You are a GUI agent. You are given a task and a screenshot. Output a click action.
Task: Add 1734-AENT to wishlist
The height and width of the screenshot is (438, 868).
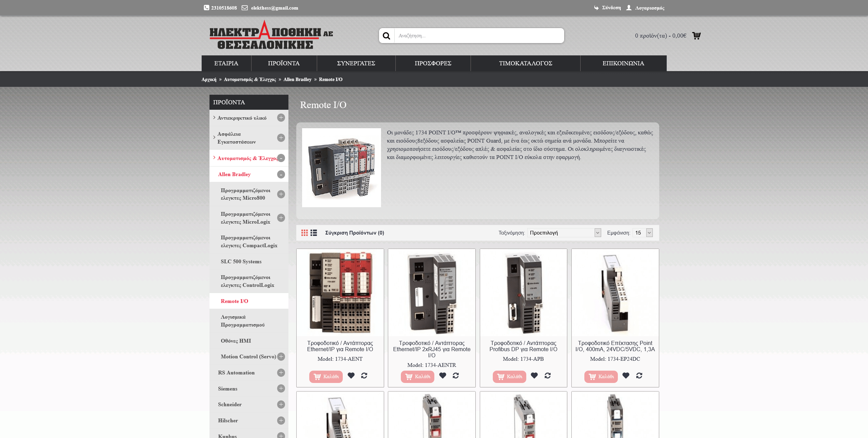pyautogui.click(x=351, y=375)
